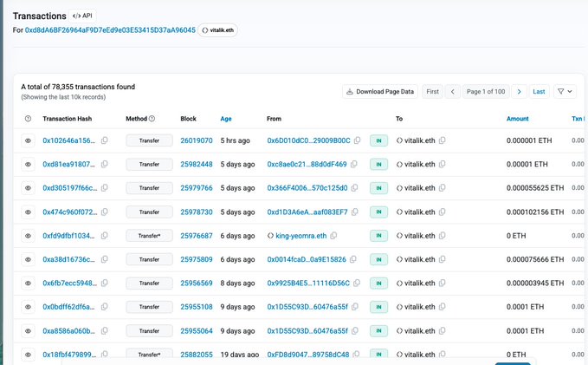Open sender king-yeomra.eth address

click(301, 236)
